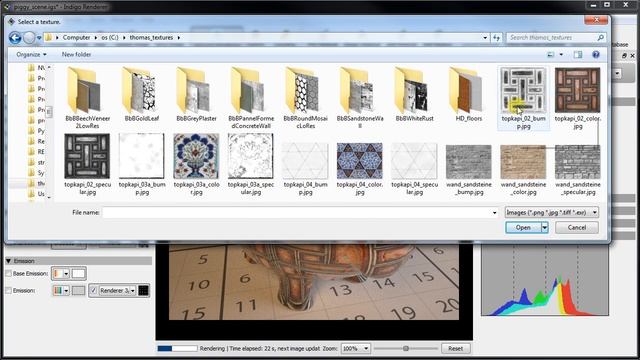Select the topkapi_03a_bump.jpg texture
Screen dimensions: 640x360
(142, 164)
